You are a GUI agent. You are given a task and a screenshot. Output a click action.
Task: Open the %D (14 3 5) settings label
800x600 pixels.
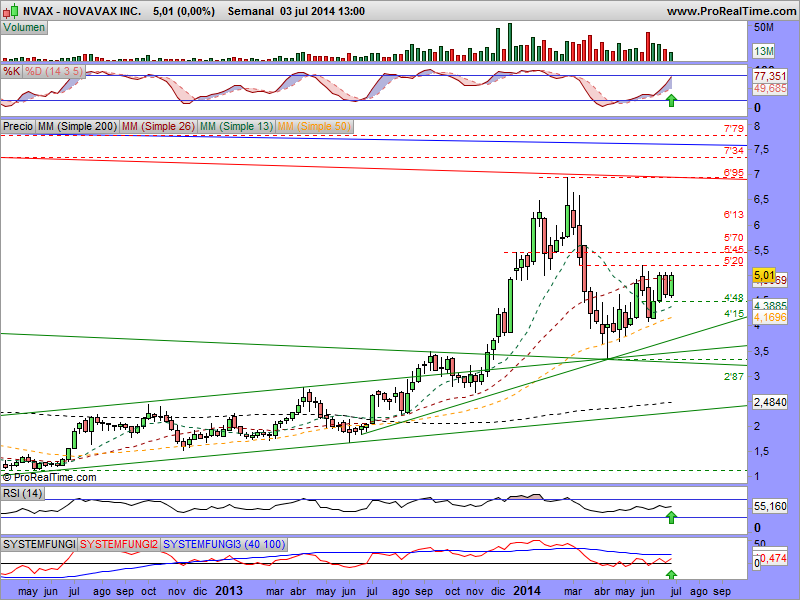click(54, 71)
